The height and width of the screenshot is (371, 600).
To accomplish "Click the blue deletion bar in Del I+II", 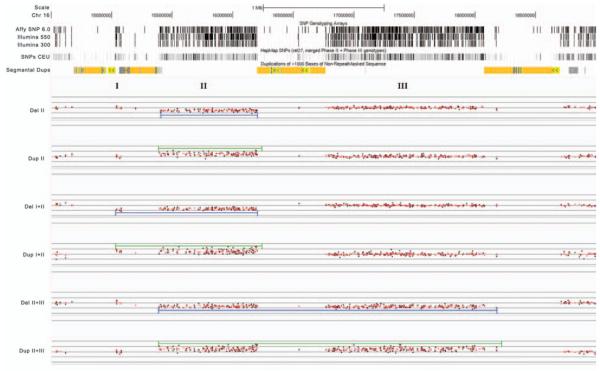I will pos(186,213).
